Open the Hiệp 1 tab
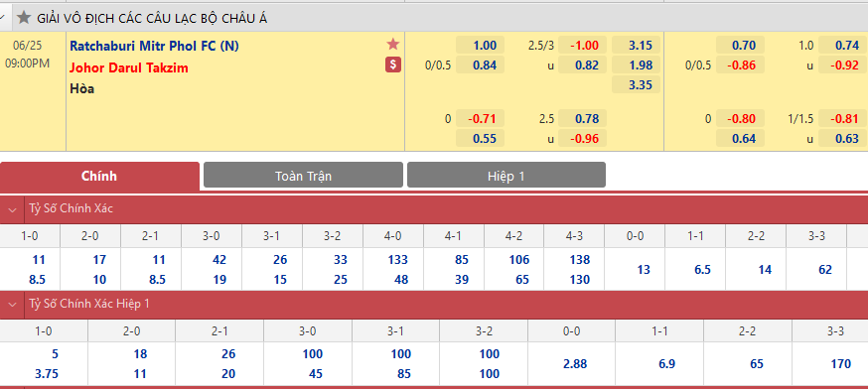The width and height of the screenshot is (868, 390). click(506, 176)
